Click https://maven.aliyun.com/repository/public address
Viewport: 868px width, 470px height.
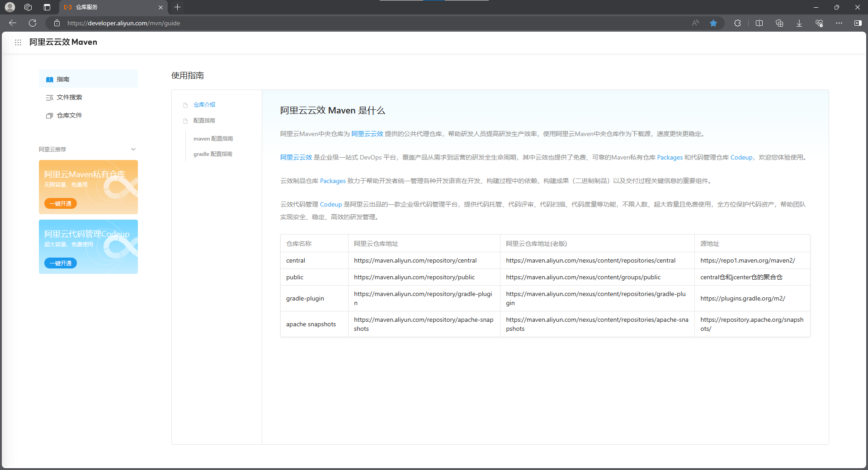pyautogui.click(x=415, y=277)
